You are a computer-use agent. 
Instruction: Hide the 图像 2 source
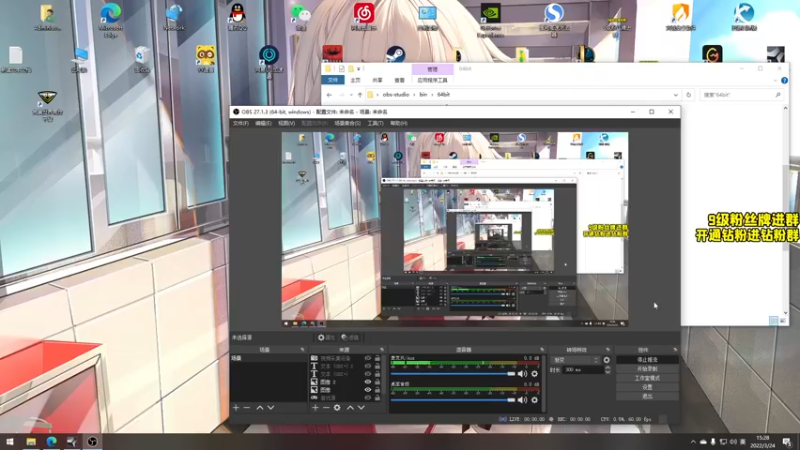pyautogui.click(x=367, y=382)
